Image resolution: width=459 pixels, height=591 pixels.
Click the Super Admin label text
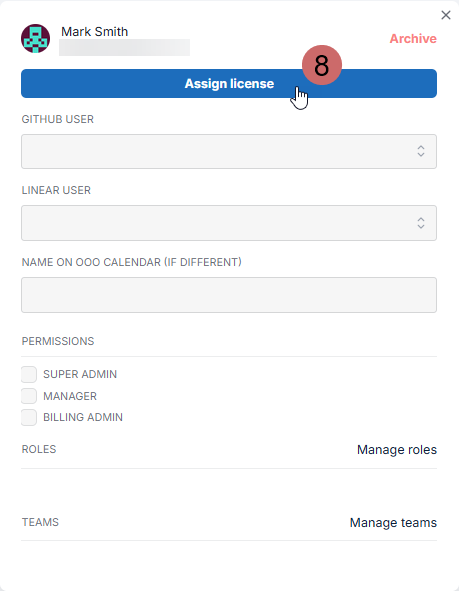tap(80, 374)
